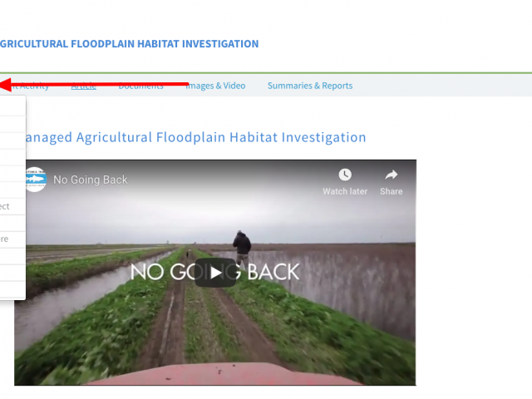The height and width of the screenshot is (399, 532).
Task: Select the bottom row of the dropdown panel
Action: [12, 290]
